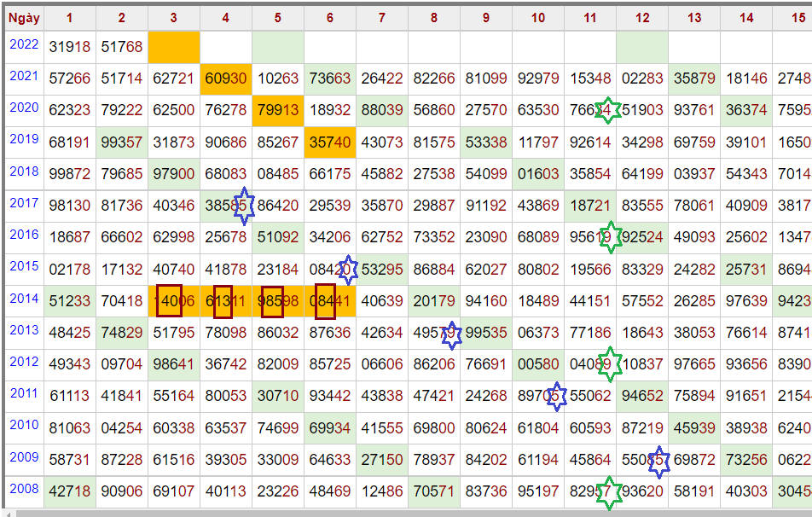Open the 2017 year link

[x=24, y=203]
